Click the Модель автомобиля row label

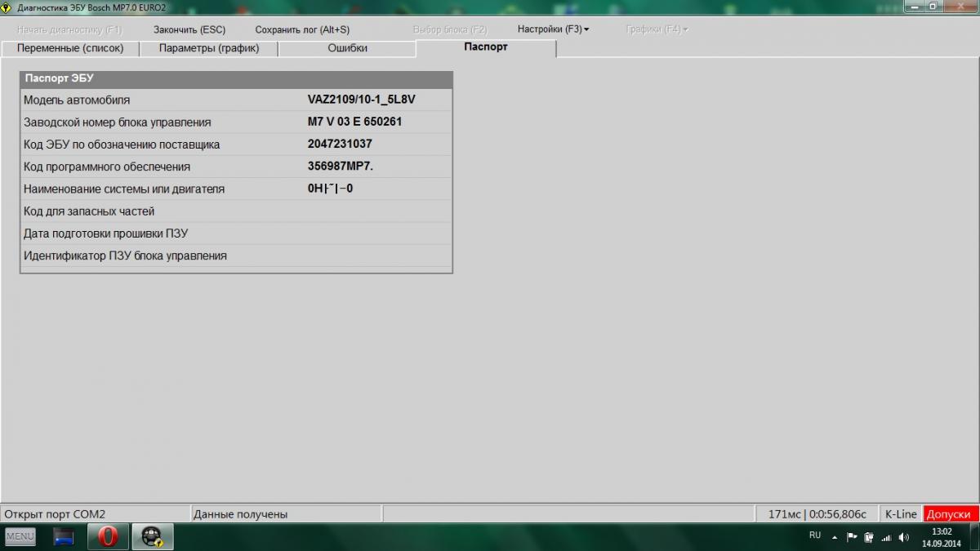pyautogui.click(x=77, y=100)
